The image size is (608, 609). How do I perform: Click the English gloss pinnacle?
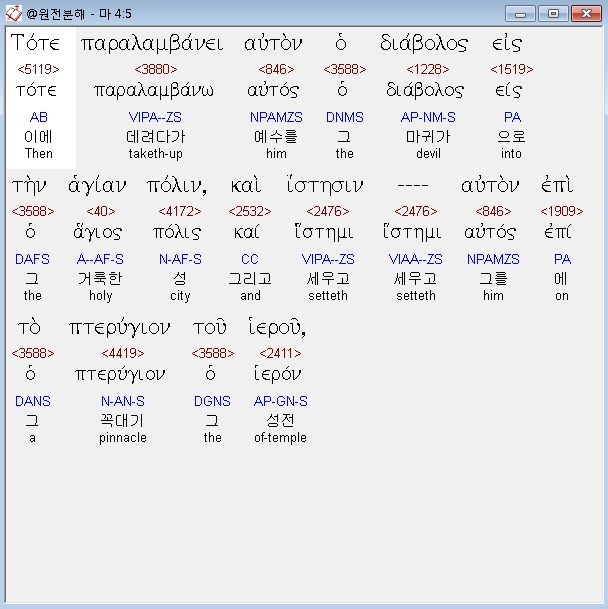point(123,438)
